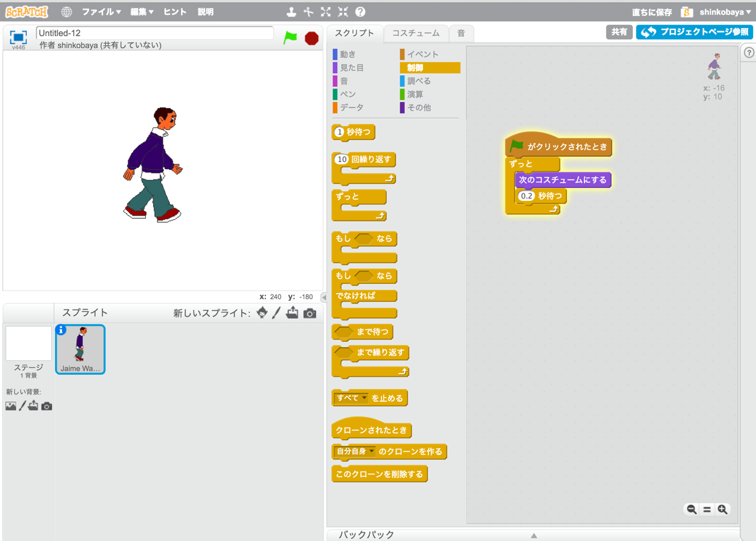Screen dimensions: 756x541
Task: Open the help panel question mark tab
Action: click(x=749, y=53)
